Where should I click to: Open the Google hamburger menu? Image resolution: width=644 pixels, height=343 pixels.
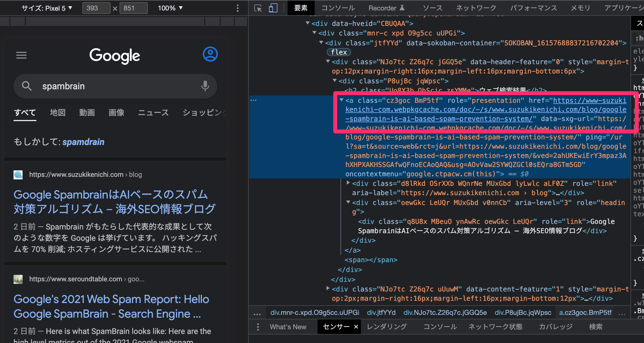click(x=21, y=55)
